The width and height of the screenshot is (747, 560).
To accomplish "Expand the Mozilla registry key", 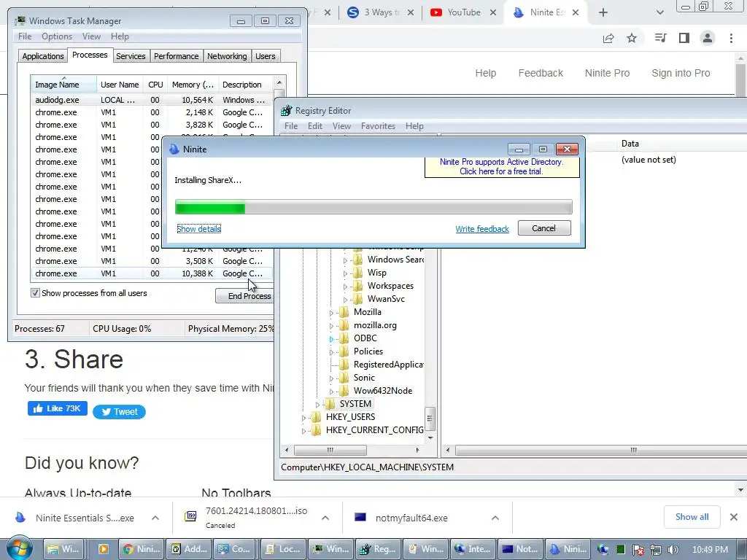I will pyautogui.click(x=332, y=313).
